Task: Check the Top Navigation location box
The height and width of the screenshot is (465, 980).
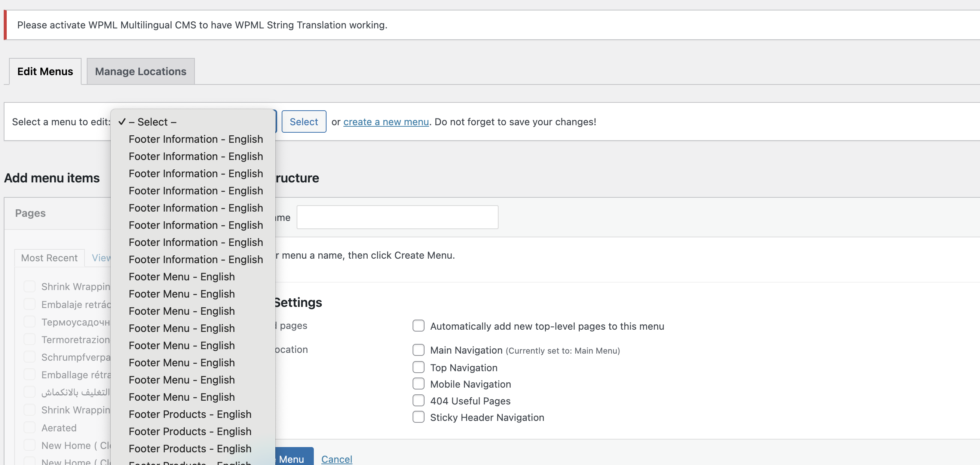Action: pyautogui.click(x=418, y=367)
